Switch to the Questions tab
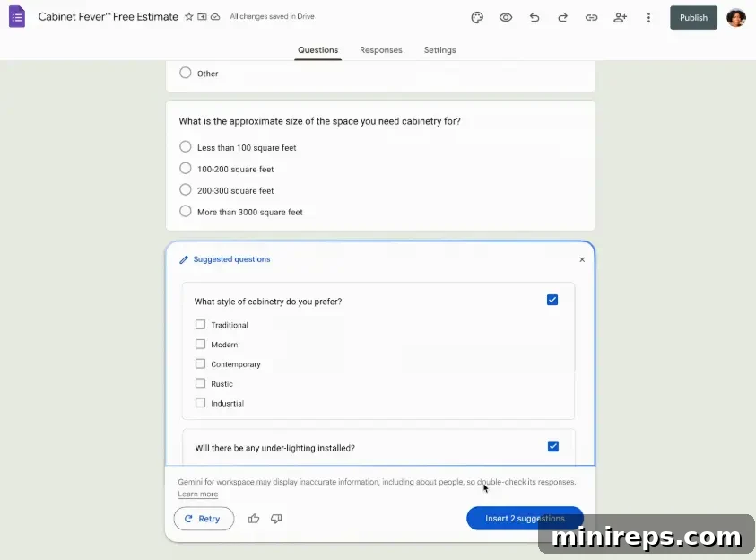 click(317, 50)
